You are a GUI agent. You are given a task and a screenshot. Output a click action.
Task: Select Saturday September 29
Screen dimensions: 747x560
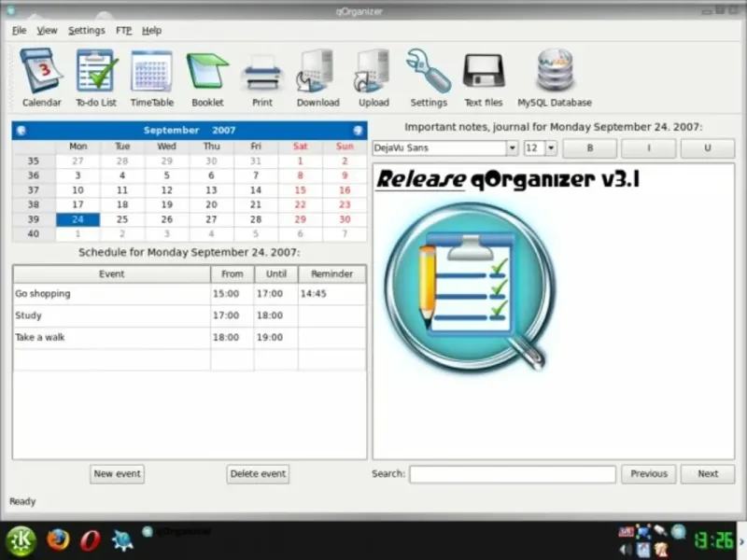[x=300, y=219]
